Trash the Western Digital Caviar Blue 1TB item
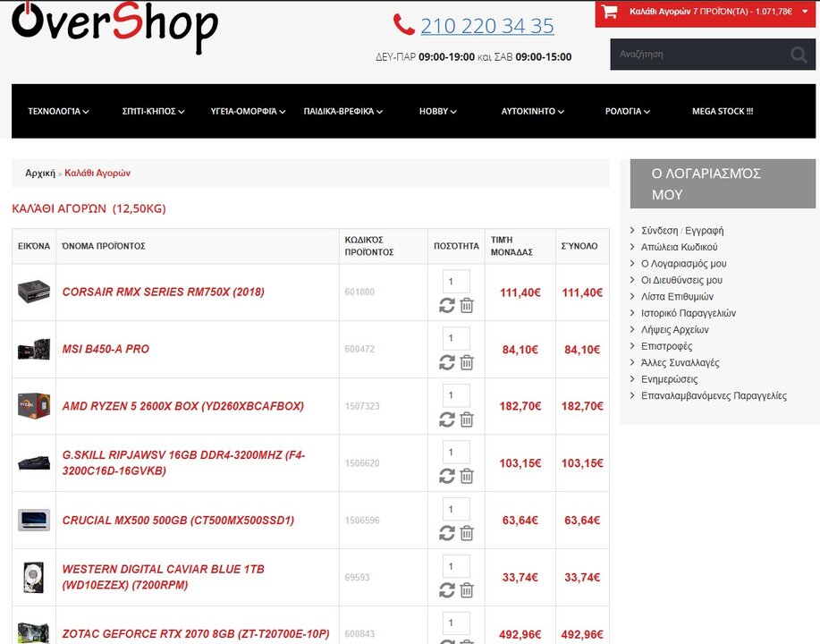This screenshot has width=820, height=644. (467, 590)
